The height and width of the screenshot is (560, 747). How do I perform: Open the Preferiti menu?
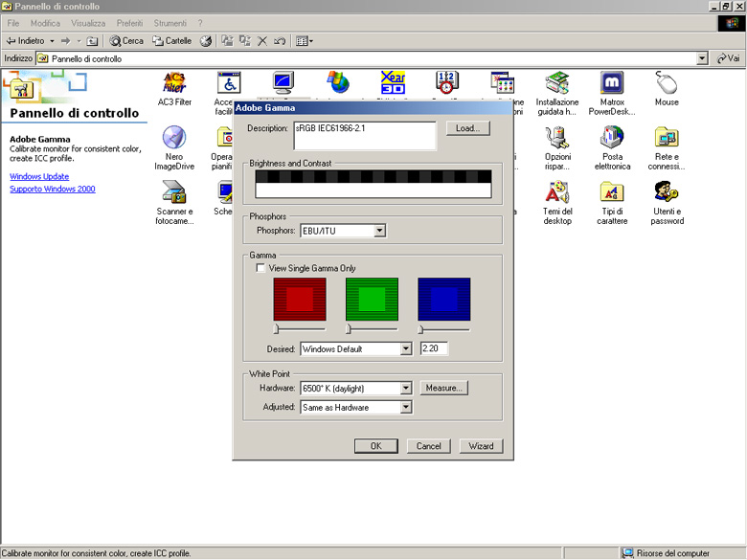pos(129,23)
